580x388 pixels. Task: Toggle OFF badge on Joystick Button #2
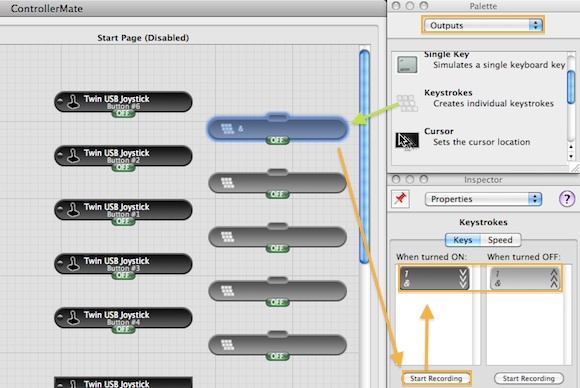tap(123, 168)
